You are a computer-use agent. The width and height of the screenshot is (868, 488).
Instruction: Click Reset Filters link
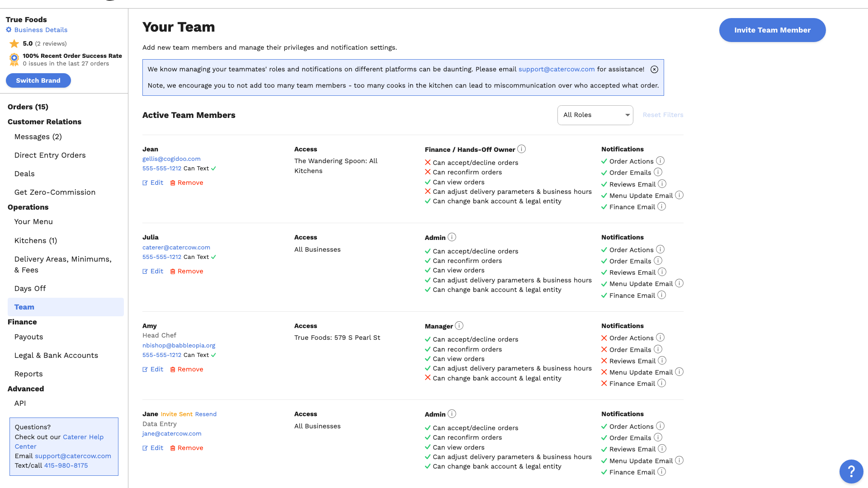click(663, 115)
